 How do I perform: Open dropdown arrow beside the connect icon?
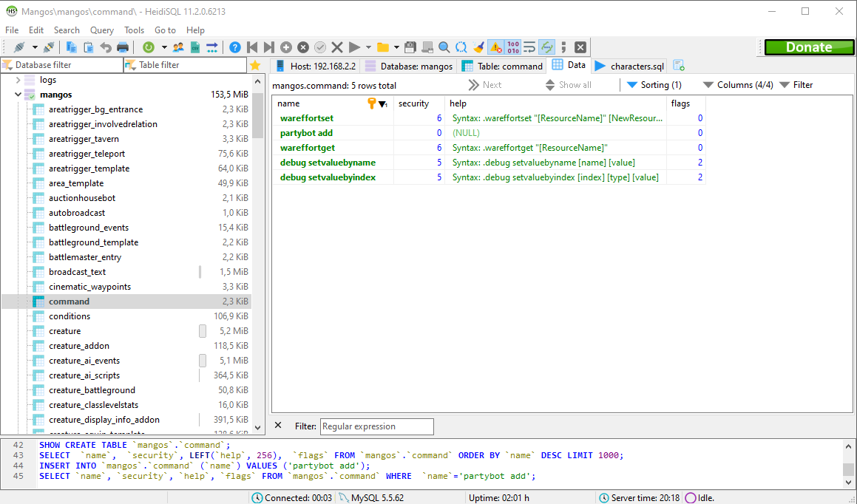35,47
